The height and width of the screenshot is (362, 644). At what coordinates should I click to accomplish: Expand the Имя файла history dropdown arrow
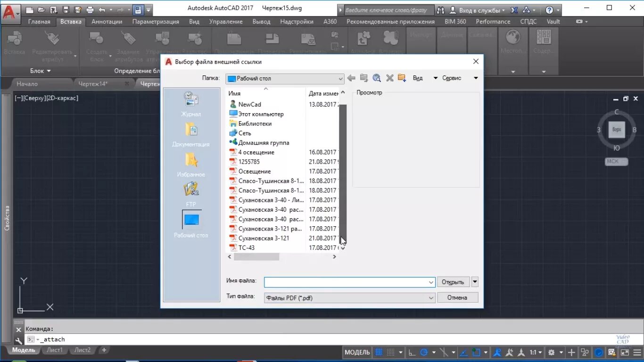[431, 282]
